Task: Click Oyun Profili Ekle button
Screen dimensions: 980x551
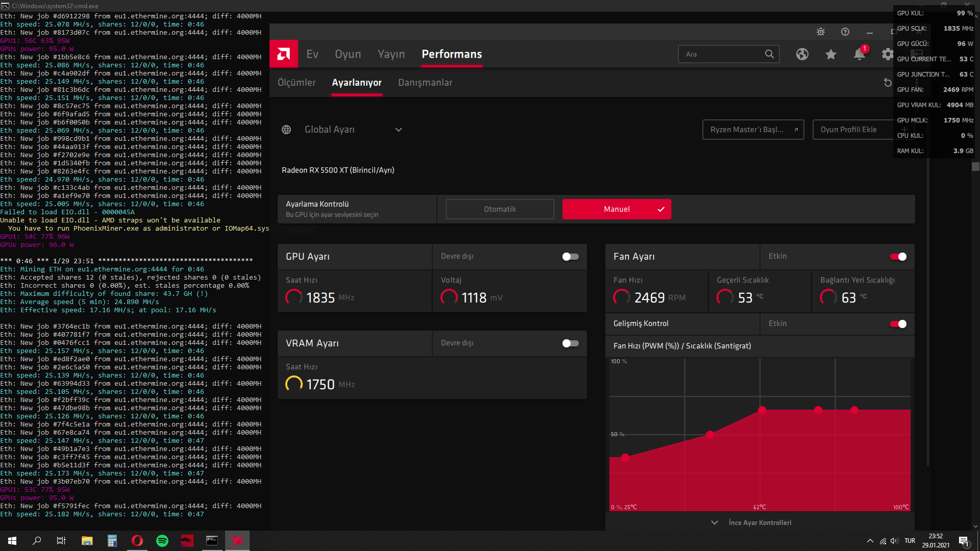Action: coord(848,130)
